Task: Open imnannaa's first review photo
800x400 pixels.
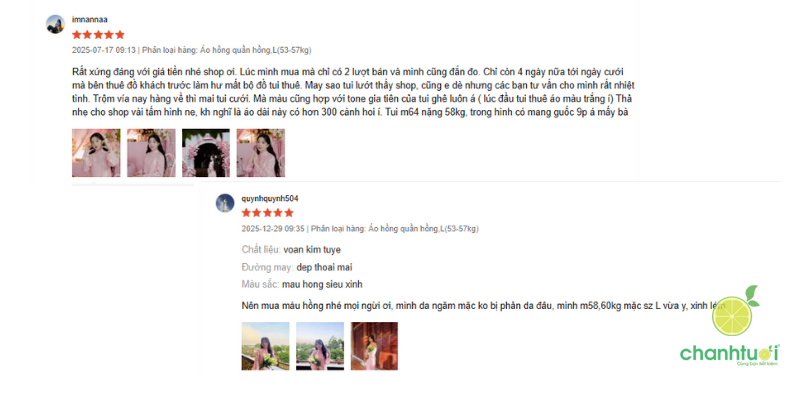Action: (x=96, y=153)
